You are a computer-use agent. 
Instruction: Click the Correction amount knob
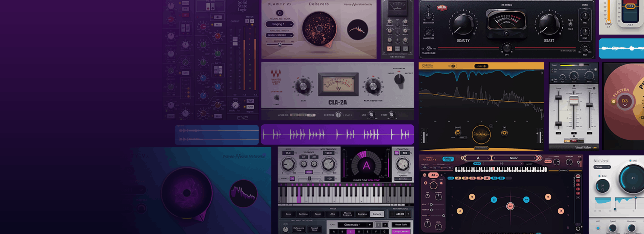pos(402,164)
